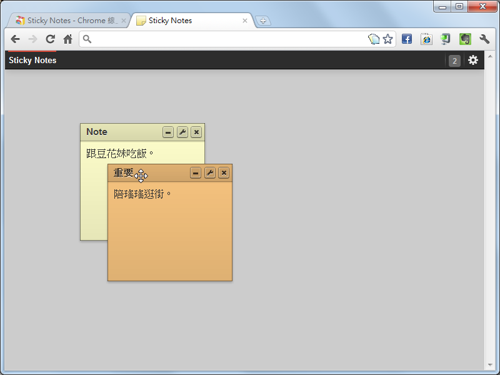Click the note count badge showing 2
The width and height of the screenshot is (500, 375).
(454, 61)
